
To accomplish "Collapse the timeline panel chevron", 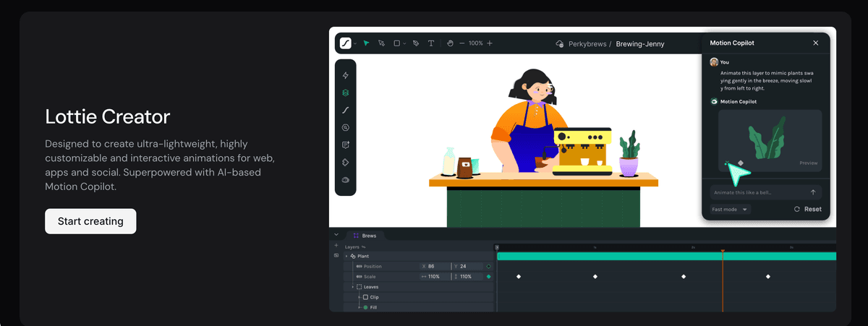I will (x=336, y=235).
